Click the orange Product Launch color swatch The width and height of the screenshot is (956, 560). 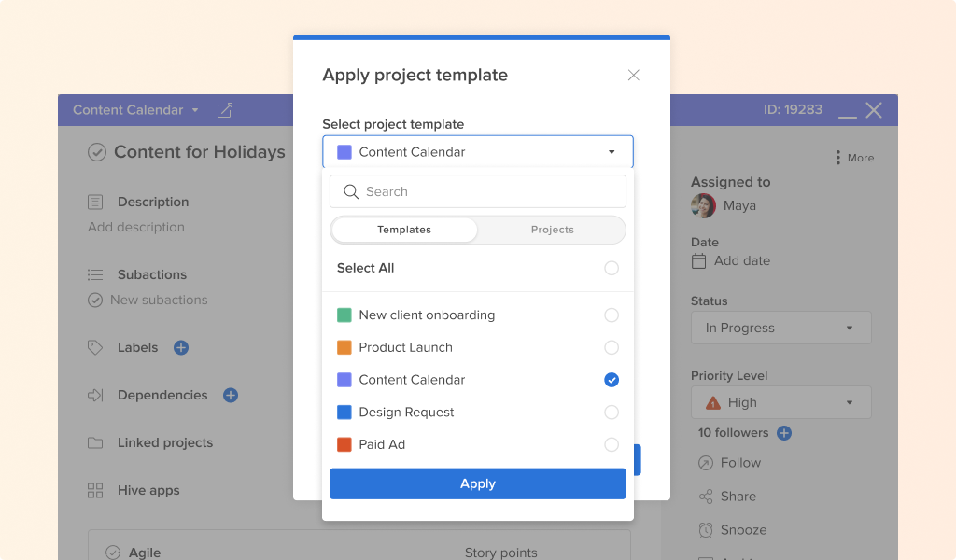pyautogui.click(x=344, y=347)
